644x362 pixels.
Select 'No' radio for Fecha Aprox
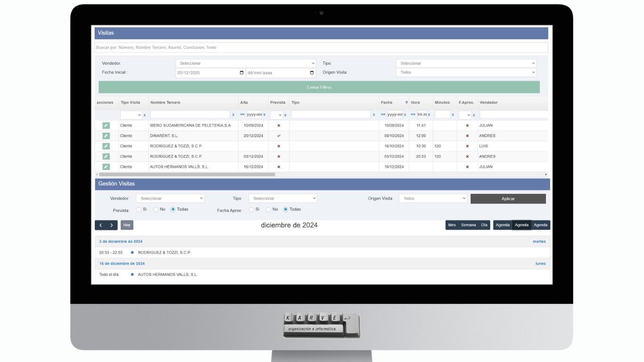click(x=269, y=209)
